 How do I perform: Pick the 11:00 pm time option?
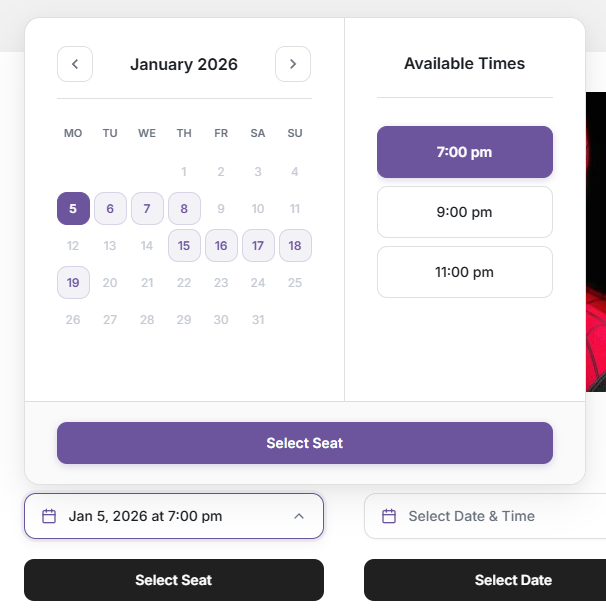click(x=464, y=272)
